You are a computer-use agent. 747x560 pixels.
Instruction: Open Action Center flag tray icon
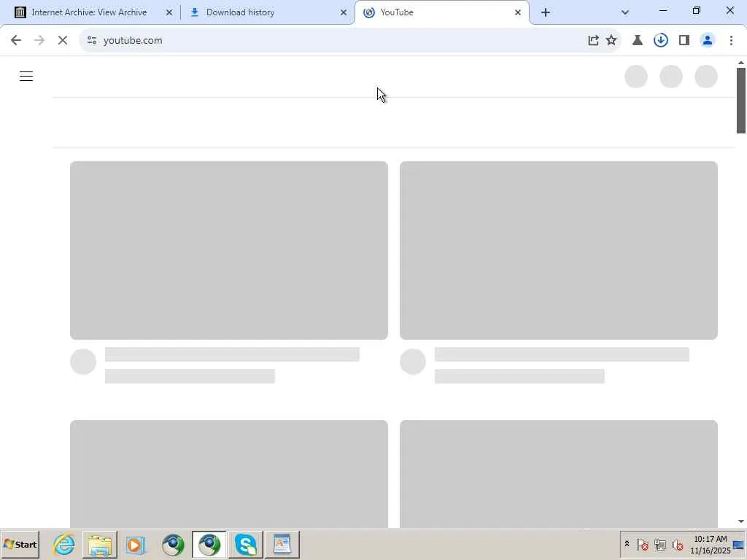642,544
